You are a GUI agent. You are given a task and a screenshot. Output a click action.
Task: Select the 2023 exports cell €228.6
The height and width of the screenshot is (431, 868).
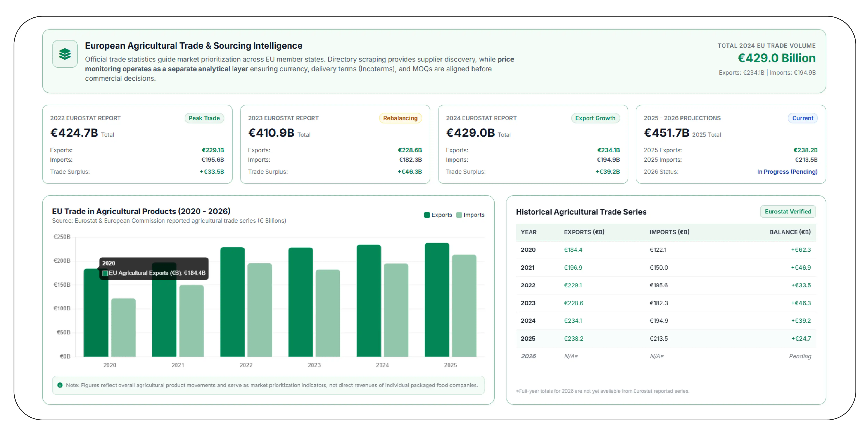574,303
